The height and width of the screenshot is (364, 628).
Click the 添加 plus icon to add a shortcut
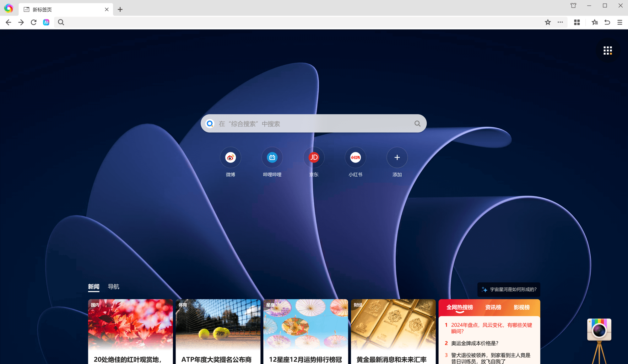397,157
